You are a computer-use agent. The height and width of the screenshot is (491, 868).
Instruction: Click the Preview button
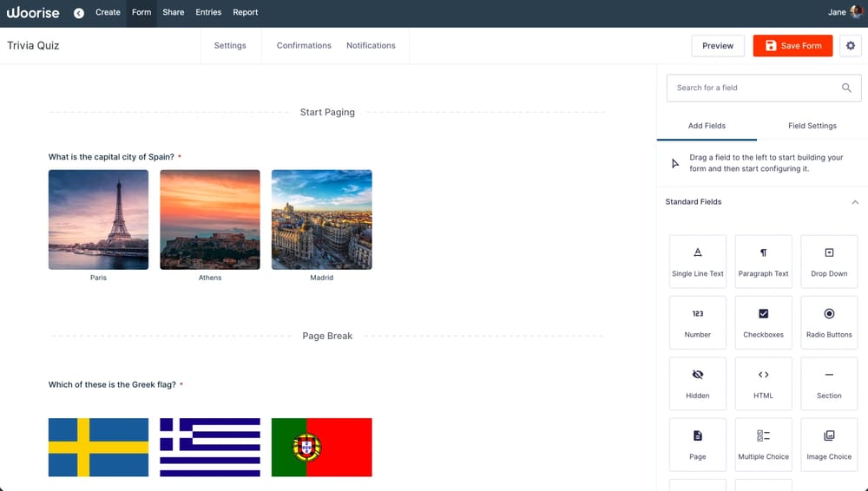718,46
